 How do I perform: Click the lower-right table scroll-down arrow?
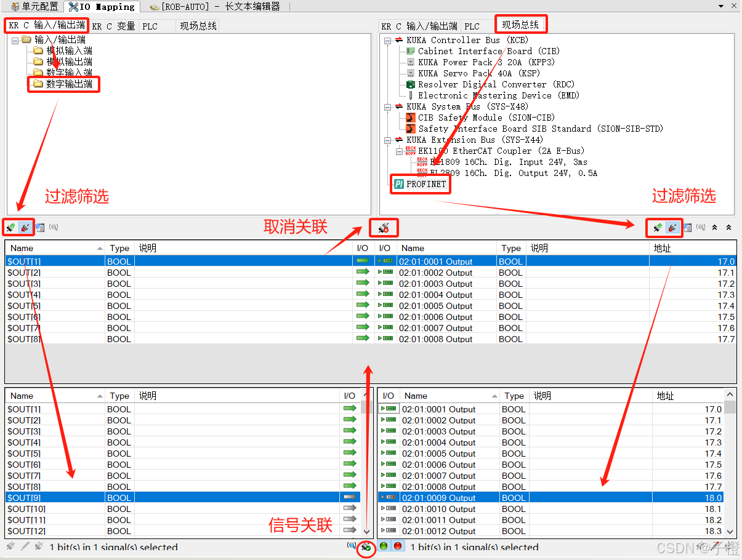tap(730, 531)
